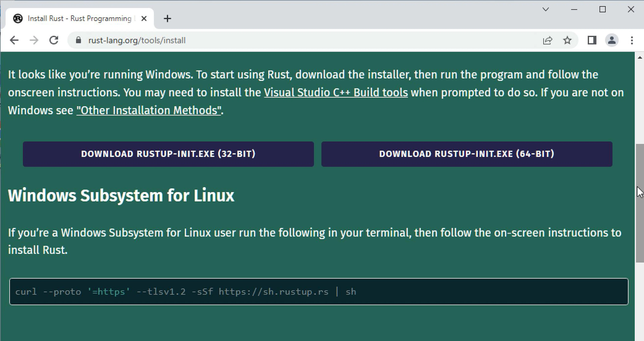
Task: Close the Install Rust tab
Action: (144, 18)
